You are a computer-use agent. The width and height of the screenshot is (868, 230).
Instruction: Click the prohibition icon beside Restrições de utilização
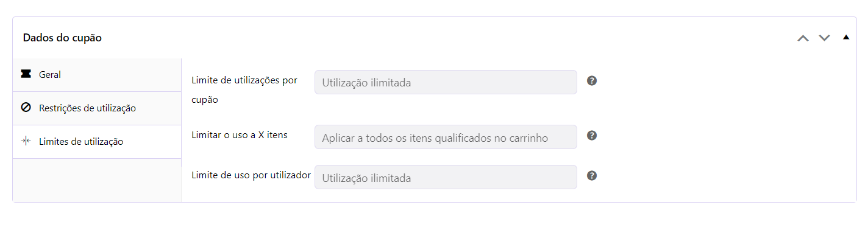click(x=26, y=108)
